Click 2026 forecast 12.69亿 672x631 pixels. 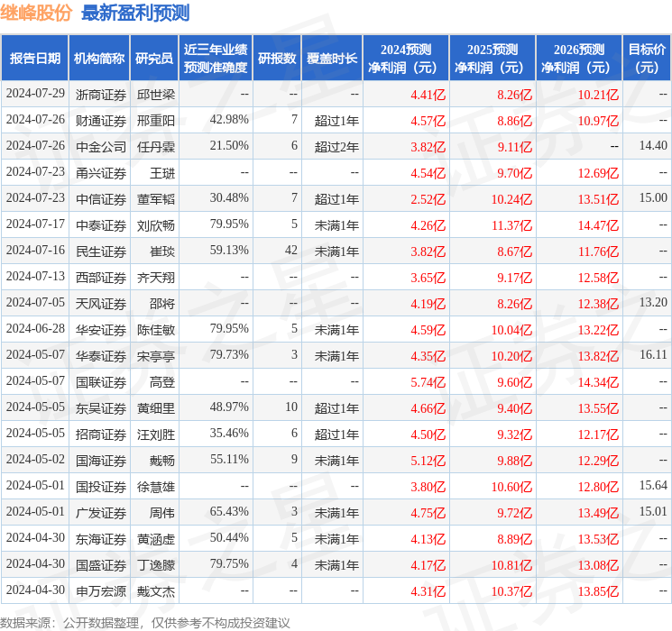598,173
